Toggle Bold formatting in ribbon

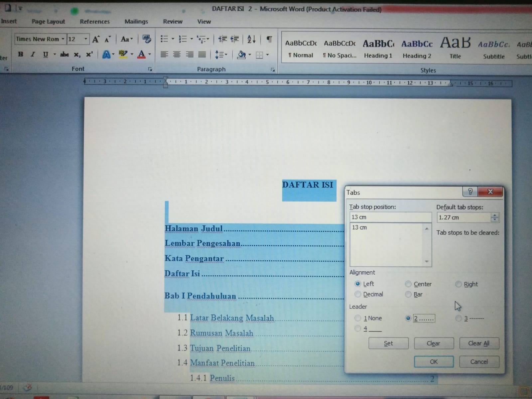point(21,54)
